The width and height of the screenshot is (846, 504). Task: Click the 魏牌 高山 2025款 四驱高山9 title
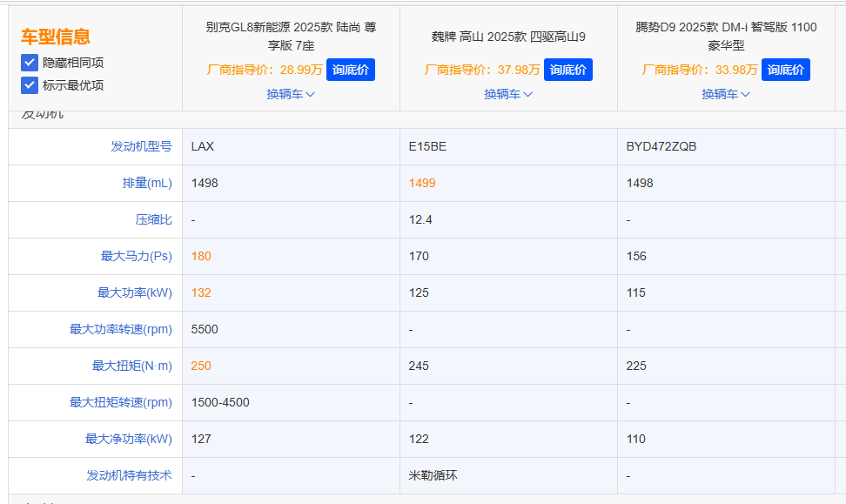508,37
